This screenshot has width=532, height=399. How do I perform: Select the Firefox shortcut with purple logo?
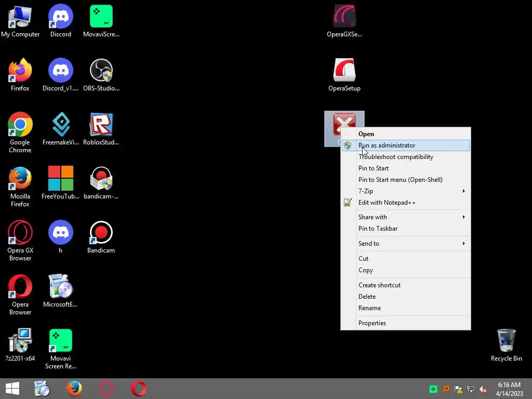point(20,75)
